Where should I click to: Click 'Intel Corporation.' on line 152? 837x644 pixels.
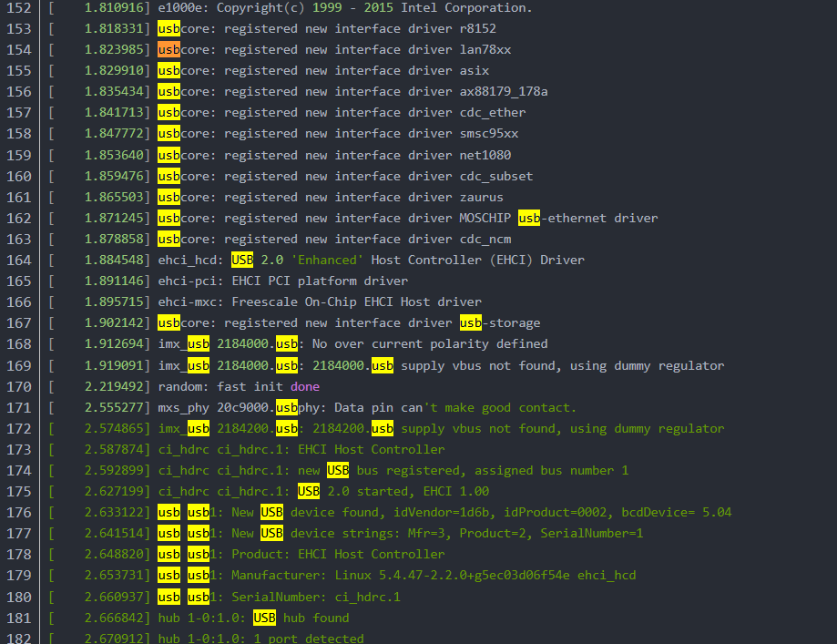(x=466, y=8)
